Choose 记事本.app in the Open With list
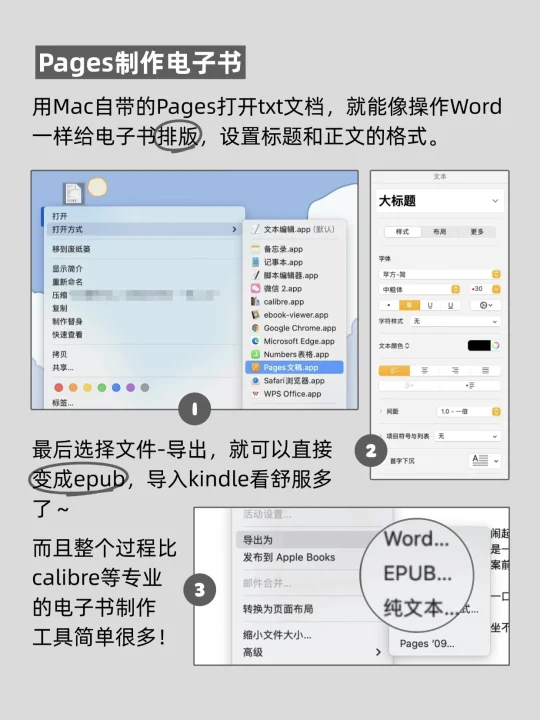 click(x=294, y=262)
